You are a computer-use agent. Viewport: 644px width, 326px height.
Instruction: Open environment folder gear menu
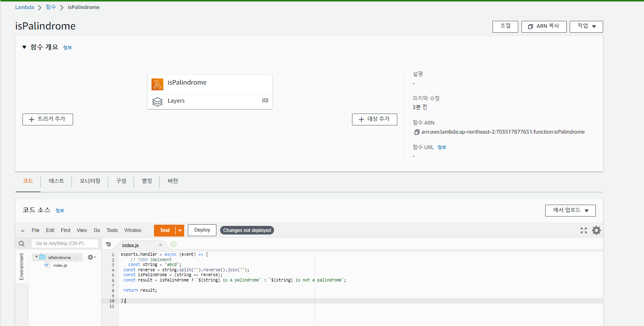coord(91,257)
